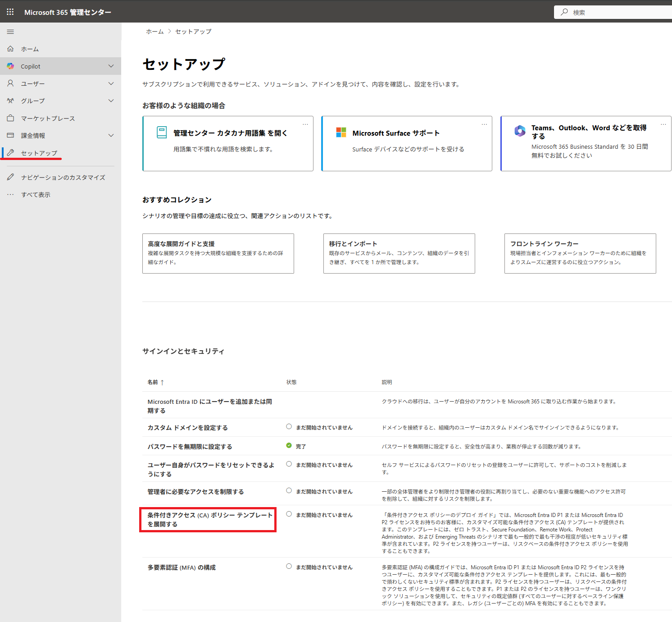Click status circle for password self-reset row
Screen dimensions: 672x622
[289, 464]
